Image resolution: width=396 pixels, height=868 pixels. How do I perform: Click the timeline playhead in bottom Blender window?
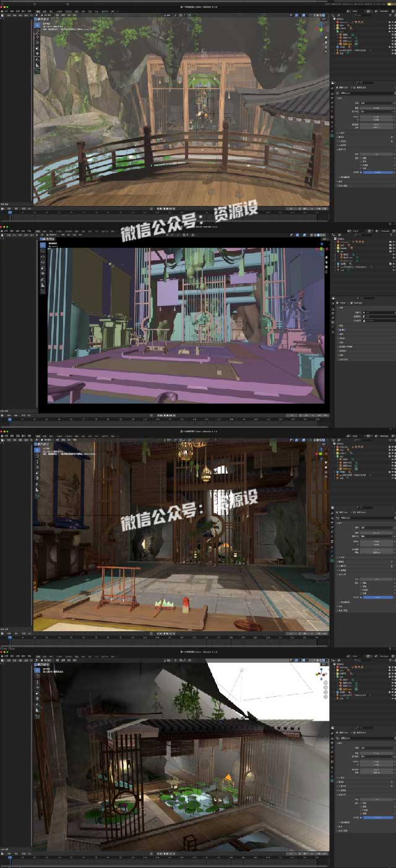[x=10, y=857]
